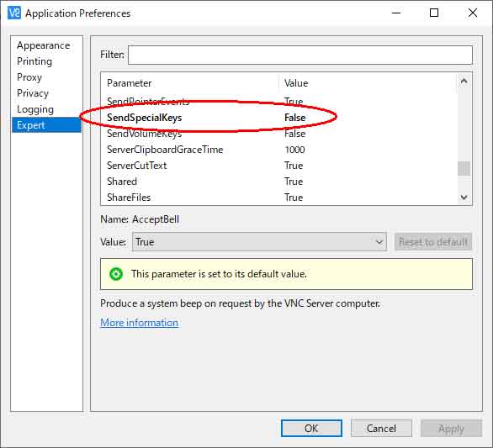Click the VNC Viewer app icon in title bar

[x=13, y=13]
